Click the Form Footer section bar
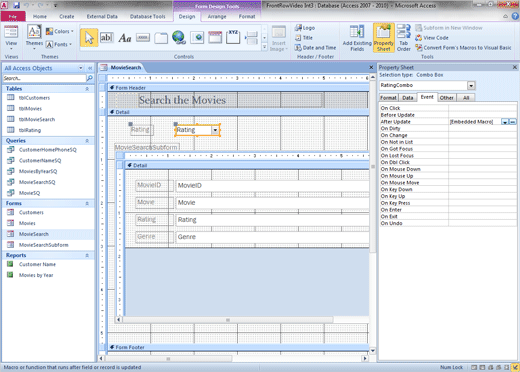The height and width of the screenshot is (372, 520). (x=238, y=347)
